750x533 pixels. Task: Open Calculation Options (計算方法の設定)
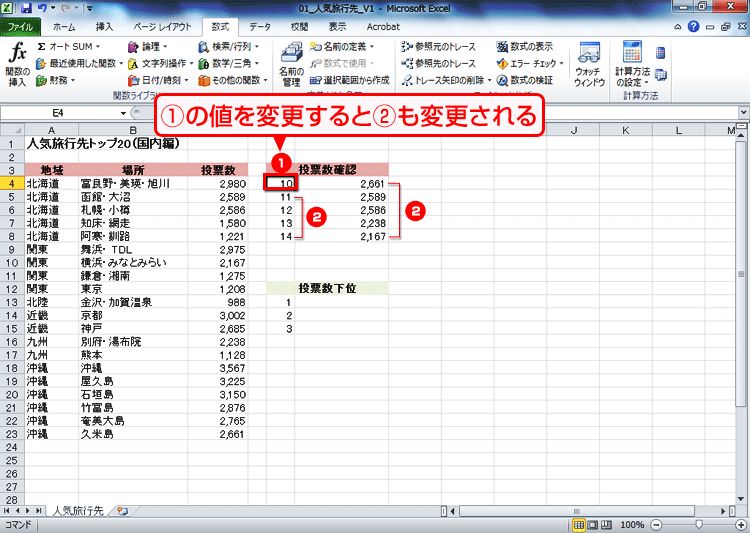[x=632, y=64]
